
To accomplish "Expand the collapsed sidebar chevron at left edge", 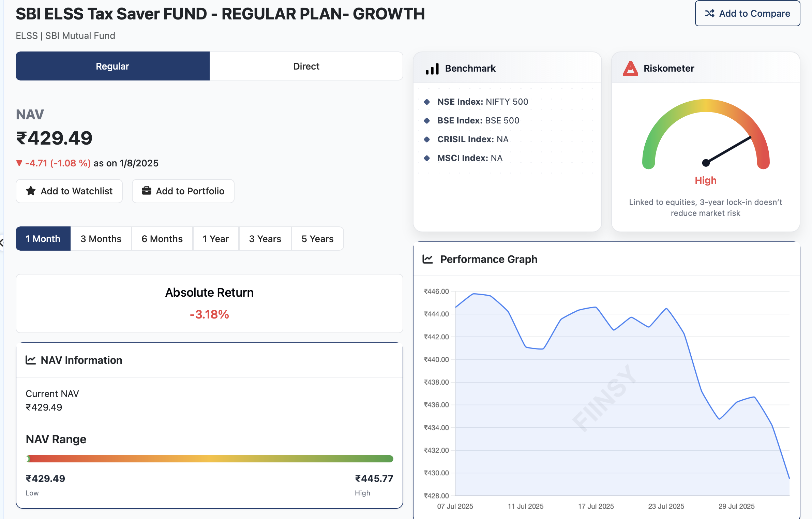I will click(x=2, y=243).
